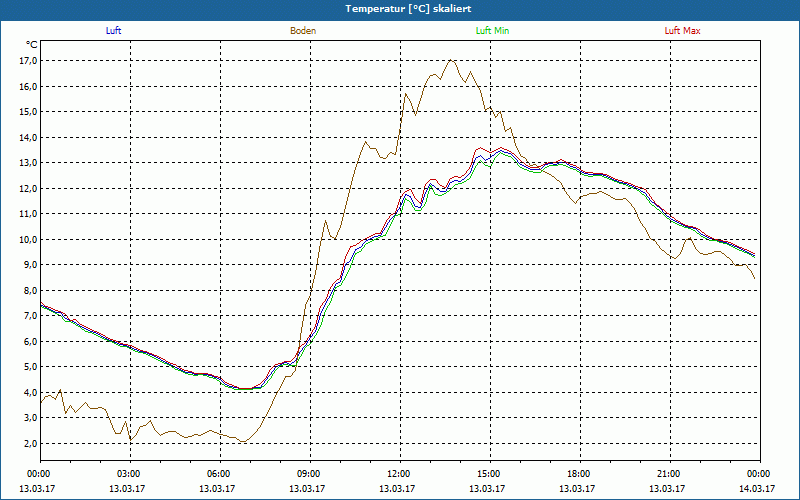This screenshot has width=800, height=500.
Task: Click the 13.03.17 date under 18:00
Action: (577, 488)
